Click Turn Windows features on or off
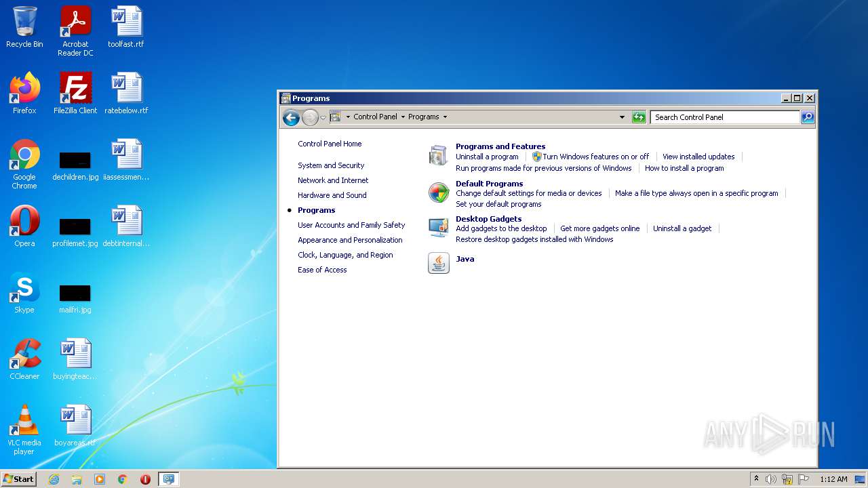Viewport: 868px width, 488px height. click(596, 157)
